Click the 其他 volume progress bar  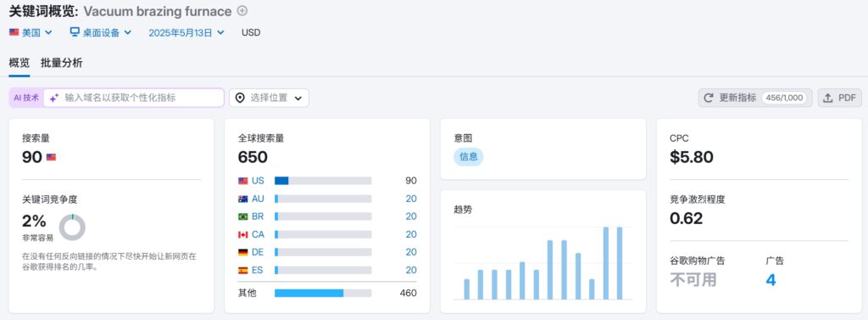323,293
